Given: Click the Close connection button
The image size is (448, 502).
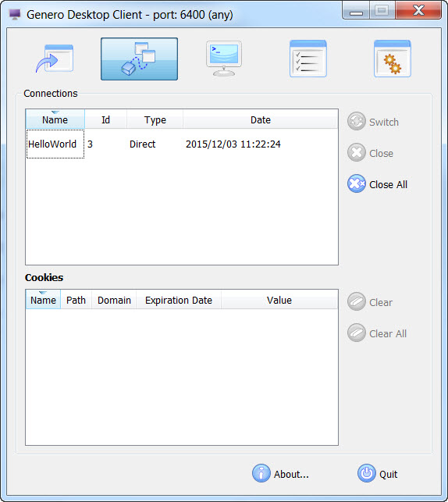Looking at the screenshot, I should point(370,153).
